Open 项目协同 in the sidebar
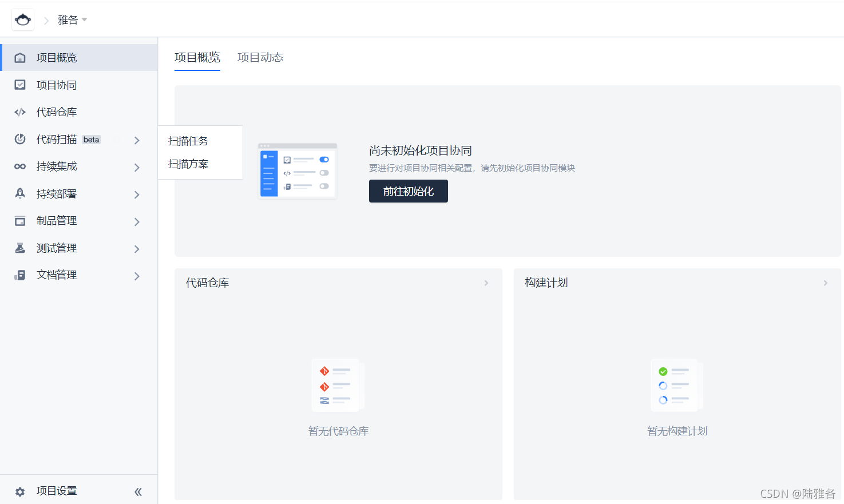Image resolution: width=844 pixels, height=504 pixels. [x=79, y=85]
